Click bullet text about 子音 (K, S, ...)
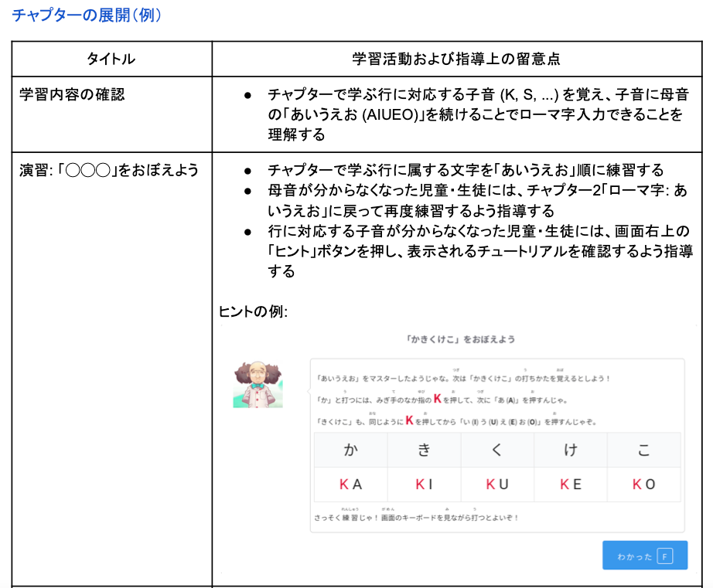 coord(478,114)
